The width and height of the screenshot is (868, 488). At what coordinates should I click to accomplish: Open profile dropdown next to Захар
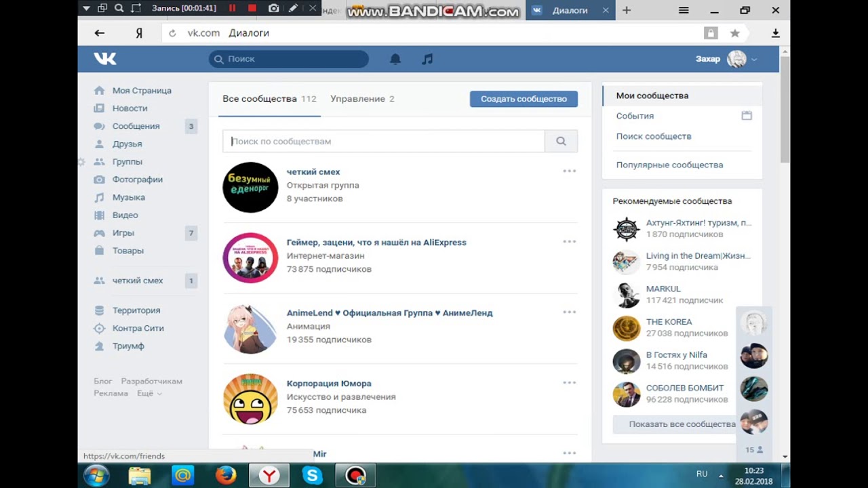coord(754,60)
